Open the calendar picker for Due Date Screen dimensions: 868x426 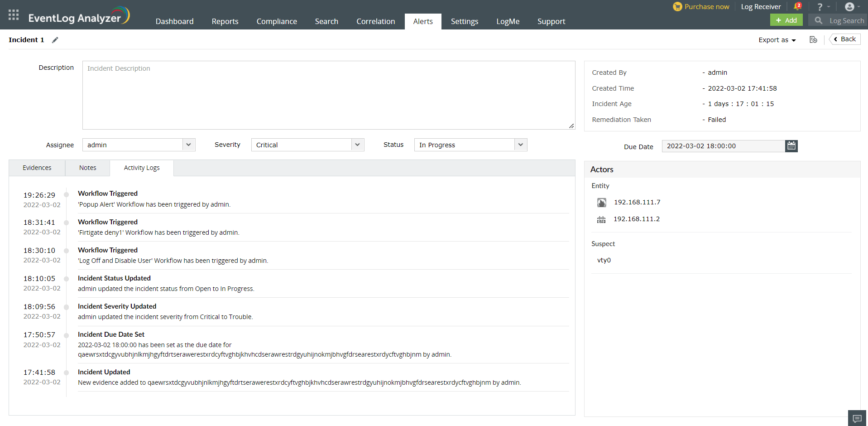(x=791, y=146)
